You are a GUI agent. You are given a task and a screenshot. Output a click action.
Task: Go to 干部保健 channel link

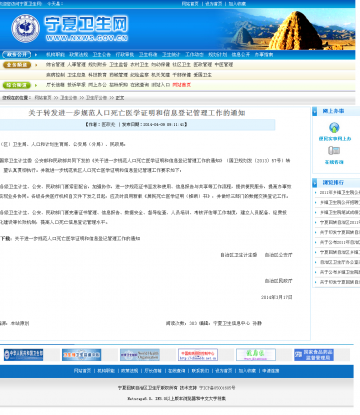[181, 75]
